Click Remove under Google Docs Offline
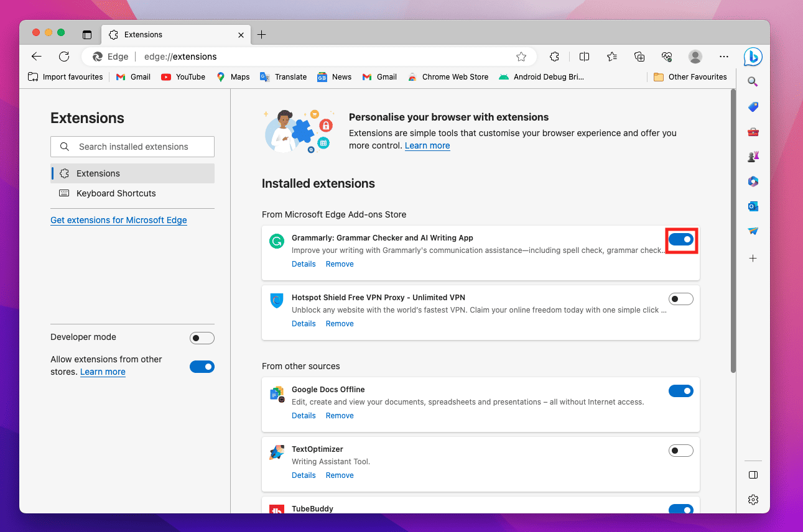Viewport: 803px width, 532px height. tap(340, 416)
